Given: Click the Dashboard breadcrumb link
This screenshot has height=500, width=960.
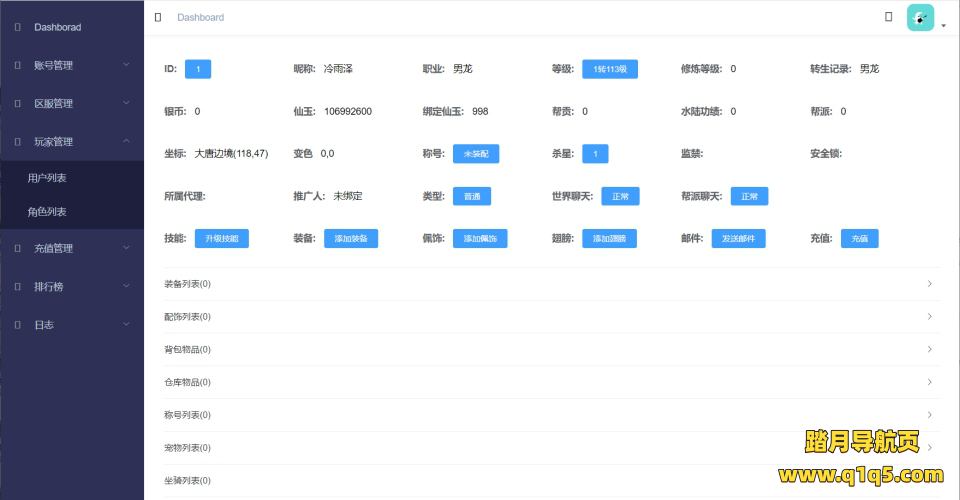Looking at the screenshot, I should (x=200, y=17).
